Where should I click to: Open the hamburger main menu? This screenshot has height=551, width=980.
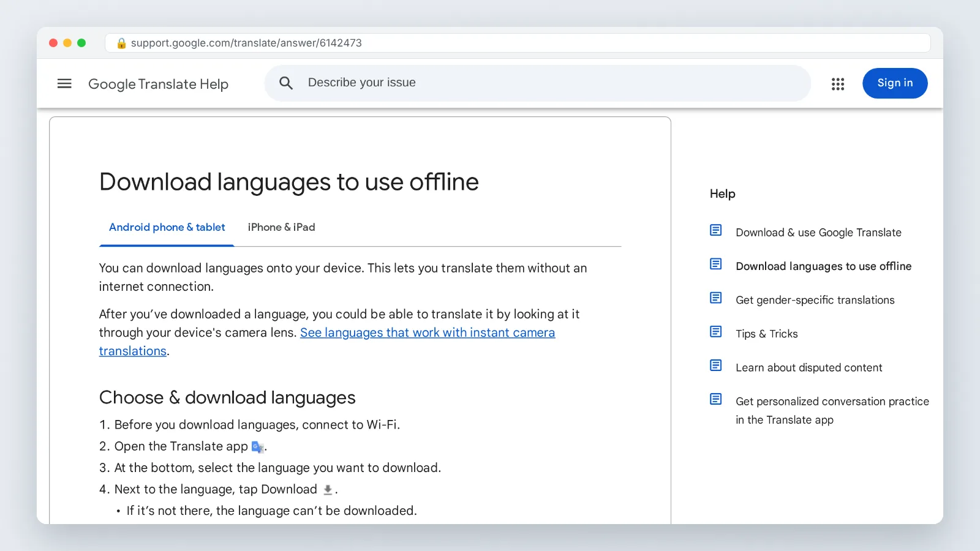[64, 83]
